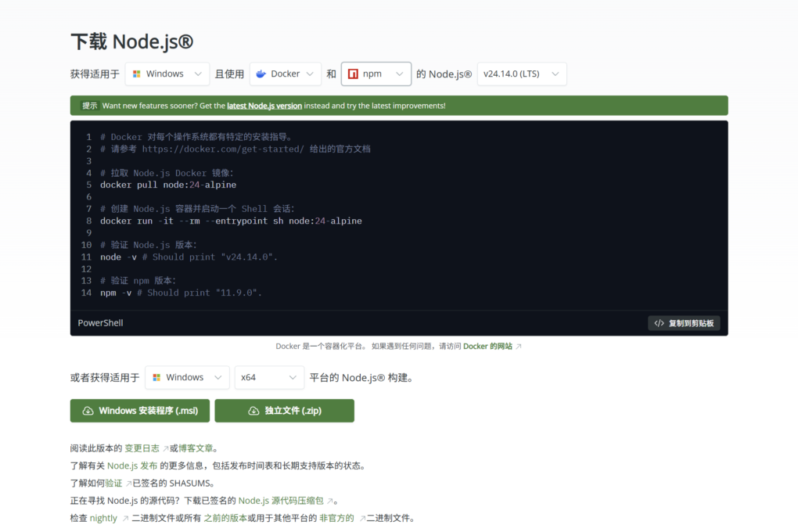Screen dimensions: 798x532
Task: Click the Node.js 发布 releases link
Action: click(132, 465)
